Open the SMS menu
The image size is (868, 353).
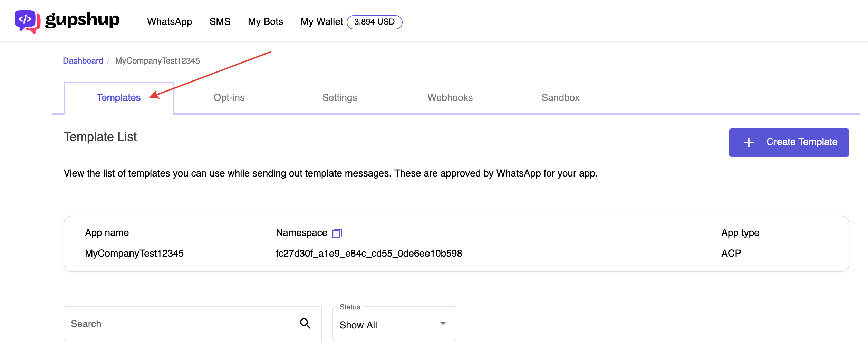click(220, 21)
